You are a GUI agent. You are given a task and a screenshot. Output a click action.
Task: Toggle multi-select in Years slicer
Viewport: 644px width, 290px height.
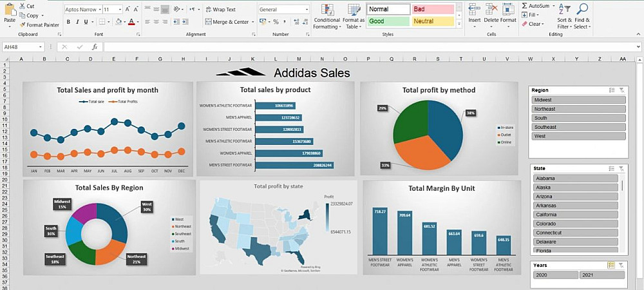pos(611,266)
